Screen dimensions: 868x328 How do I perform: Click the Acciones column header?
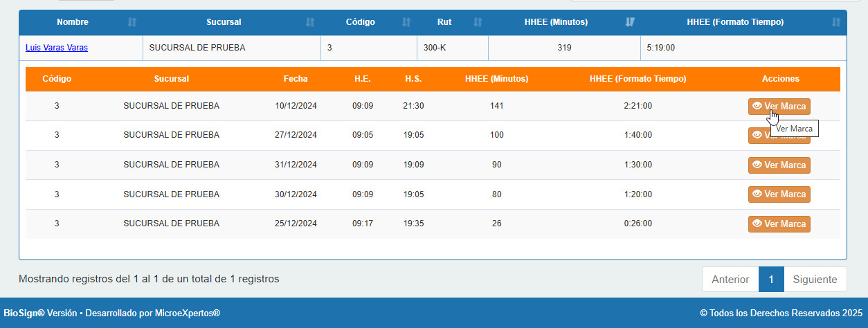pos(780,79)
